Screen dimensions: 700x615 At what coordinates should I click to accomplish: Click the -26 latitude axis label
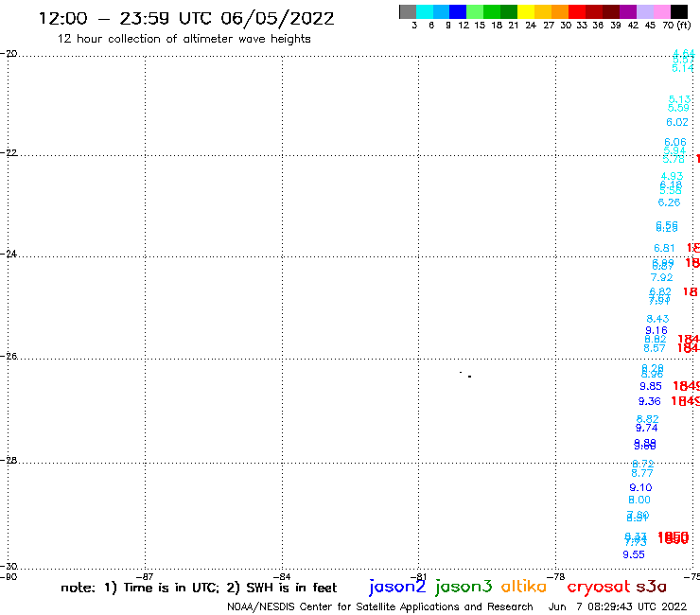point(9,356)
